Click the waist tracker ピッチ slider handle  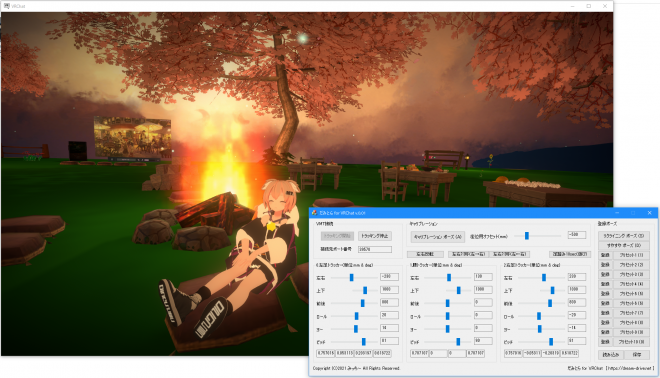click(x=458, y=342)
